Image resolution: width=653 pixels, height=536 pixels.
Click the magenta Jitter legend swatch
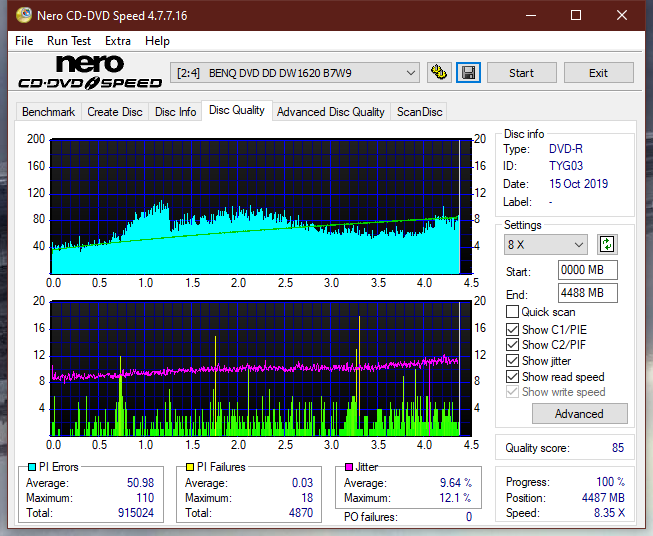point(349,467)
